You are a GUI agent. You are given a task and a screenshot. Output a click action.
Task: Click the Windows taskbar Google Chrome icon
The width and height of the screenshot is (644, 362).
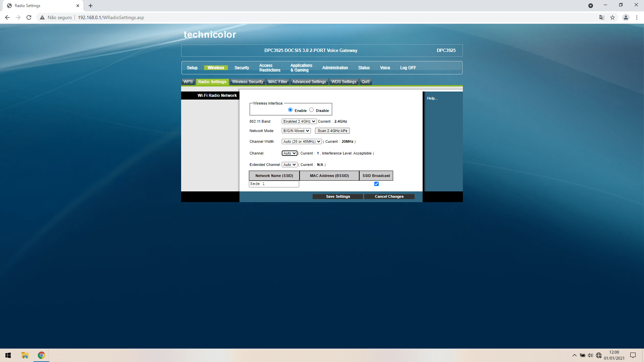[40, 355]
